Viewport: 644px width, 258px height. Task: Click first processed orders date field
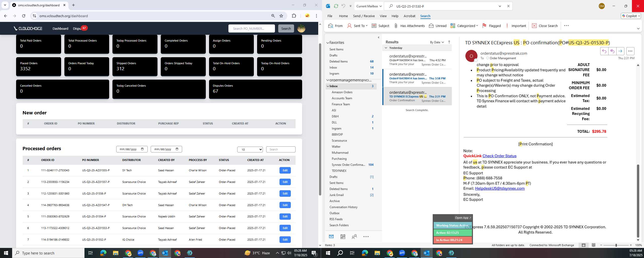coord(132,149)
